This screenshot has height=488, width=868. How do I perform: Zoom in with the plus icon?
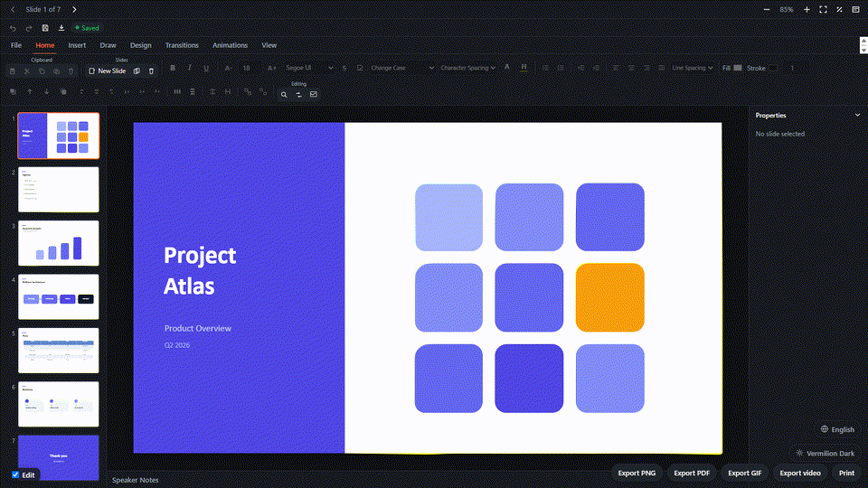pos(807,9)
